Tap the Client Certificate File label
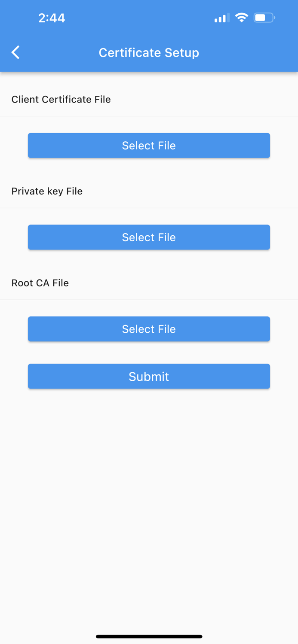Image resolution: width=298 pixels, height=644 pixels. pyautogui.click(x=61, y=99)
